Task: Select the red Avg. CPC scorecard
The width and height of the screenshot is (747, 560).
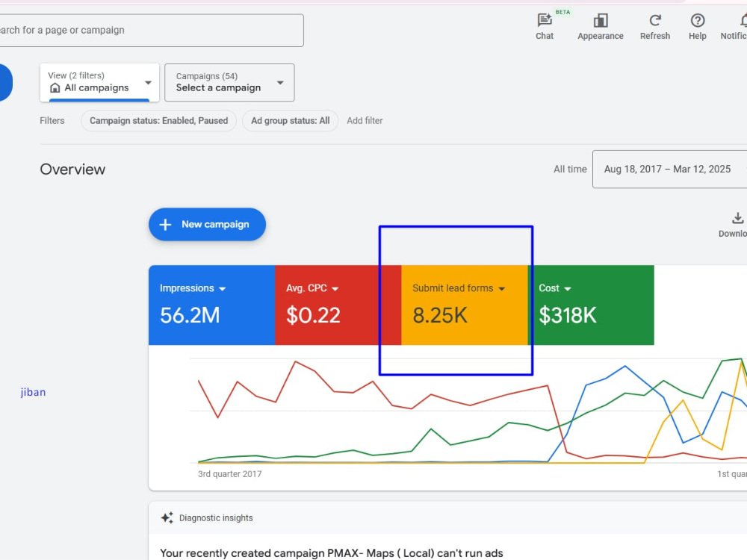Action: point(338,305)
